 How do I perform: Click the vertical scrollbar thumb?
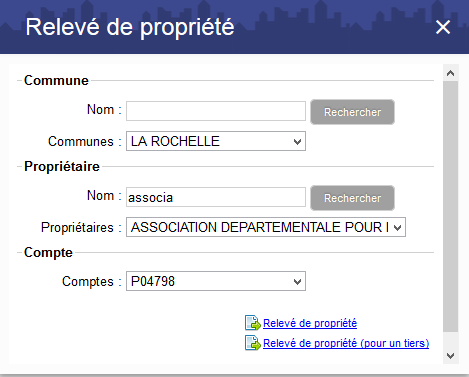(450, 206)
